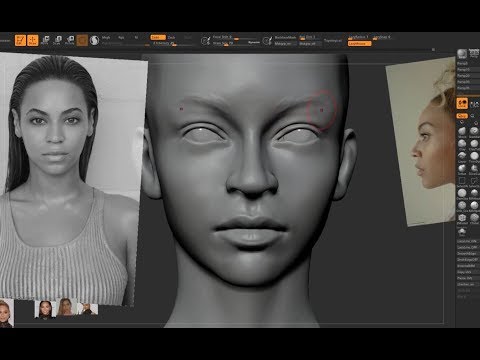
Task: Open the profile reference photo on the right
Action: click(x=422, y=142)
